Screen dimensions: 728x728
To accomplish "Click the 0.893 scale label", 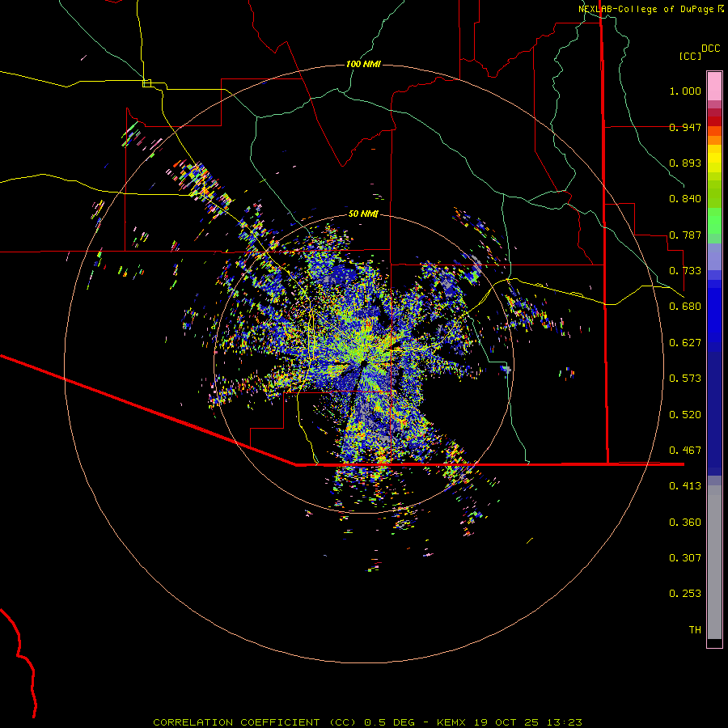I will click(x=685, y=163).
